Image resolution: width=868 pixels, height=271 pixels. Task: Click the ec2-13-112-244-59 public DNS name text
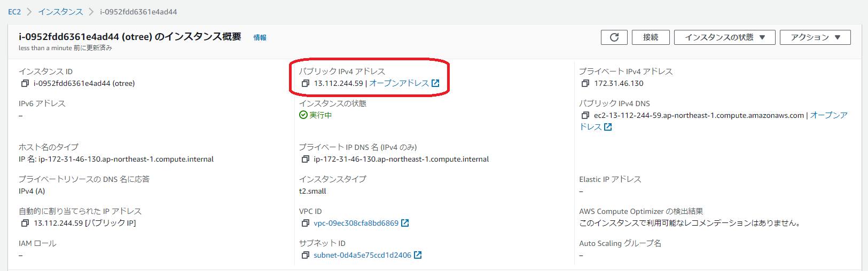click(699, 115)
